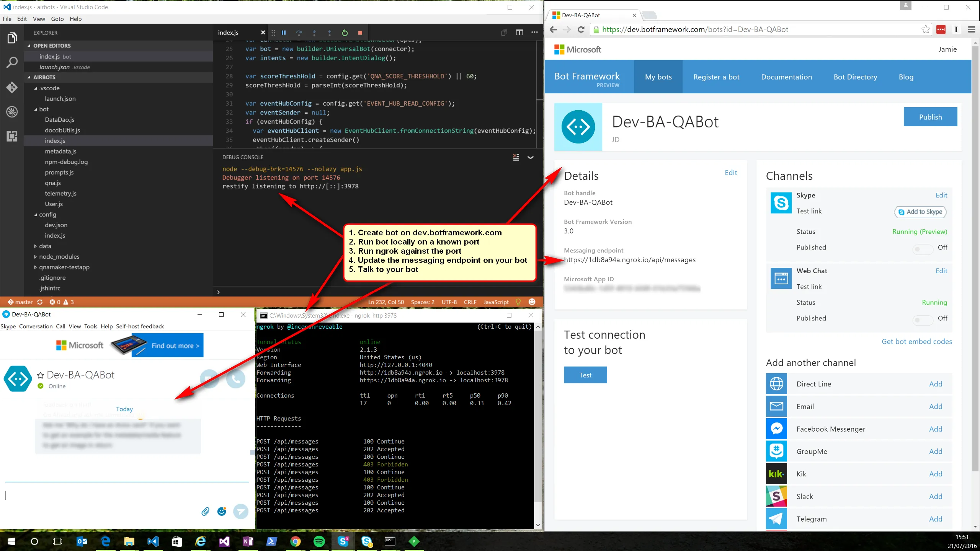Clear the debug console output
Screen dimensions: 980x551
[x=516, y=157]
